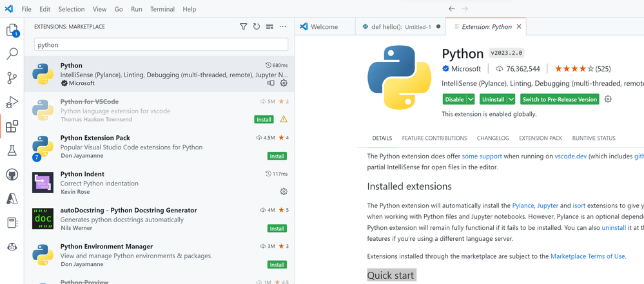Filter extensions with the funnel icon

coord(243,26)
